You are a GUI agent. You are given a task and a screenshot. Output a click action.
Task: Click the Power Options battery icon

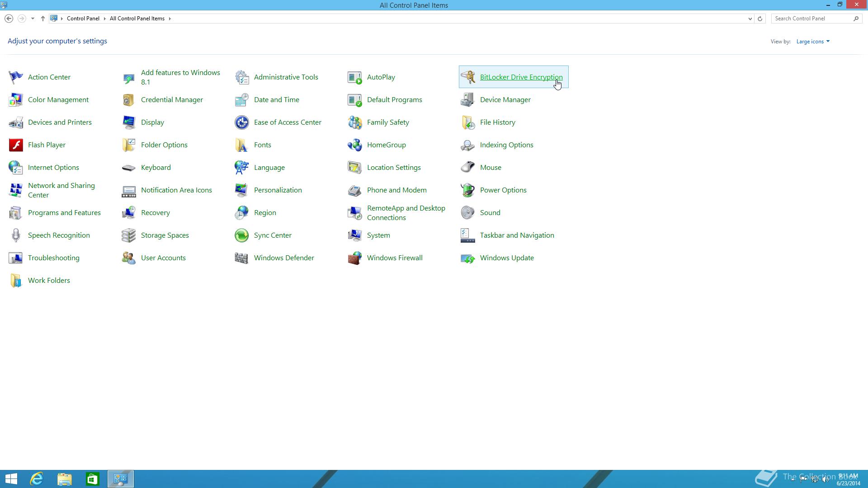click(468, 190)
